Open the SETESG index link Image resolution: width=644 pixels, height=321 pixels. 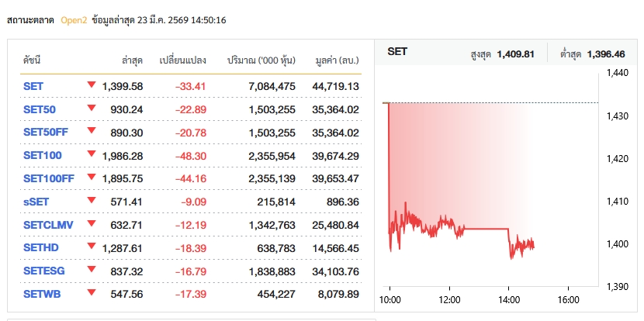tap(43, 271)
